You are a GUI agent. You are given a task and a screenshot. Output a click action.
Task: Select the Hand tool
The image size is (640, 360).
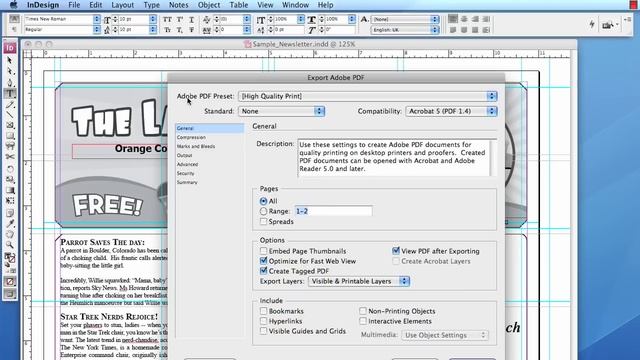point(10,234)
